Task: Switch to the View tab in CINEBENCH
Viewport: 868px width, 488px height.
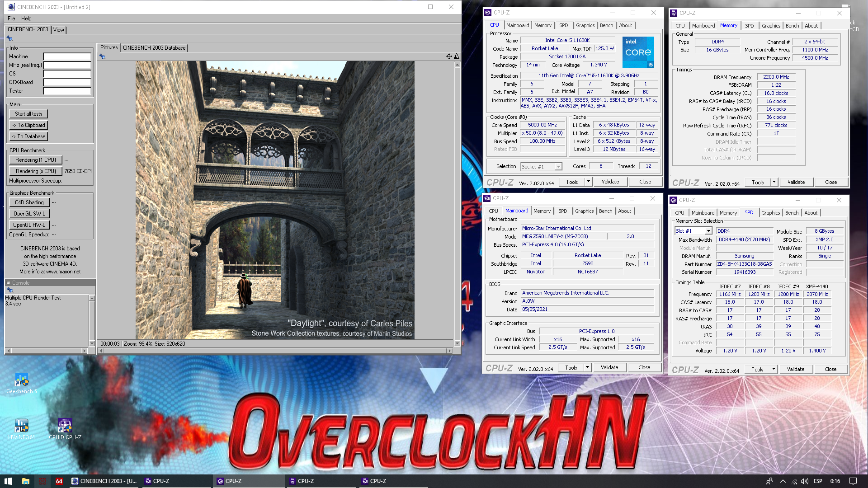Action: [x=59, y=30]
